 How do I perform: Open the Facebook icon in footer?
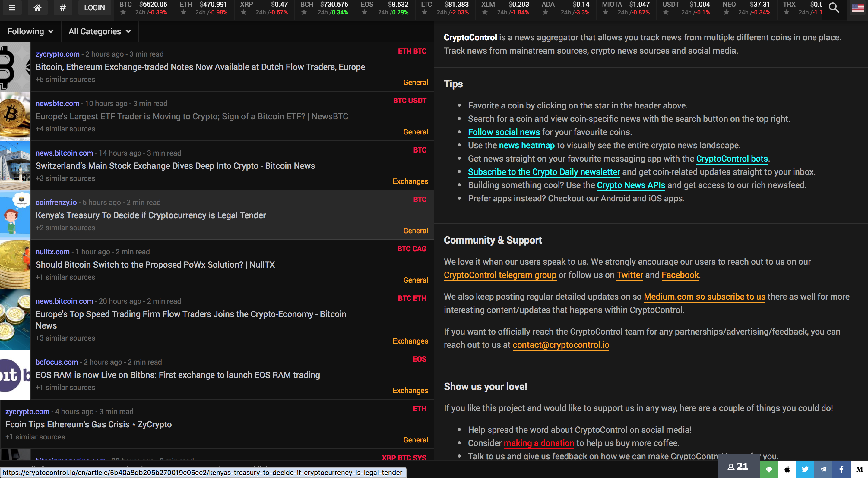click(841, 469)
